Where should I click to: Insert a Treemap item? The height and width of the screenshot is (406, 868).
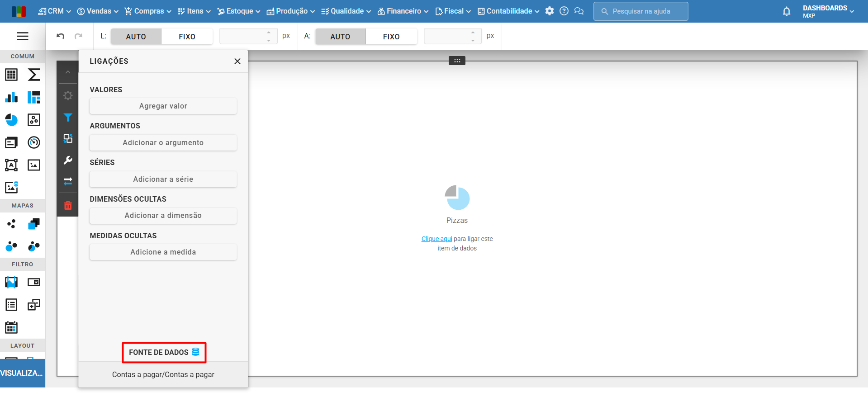pyautogui.click(x=34, y=97)
